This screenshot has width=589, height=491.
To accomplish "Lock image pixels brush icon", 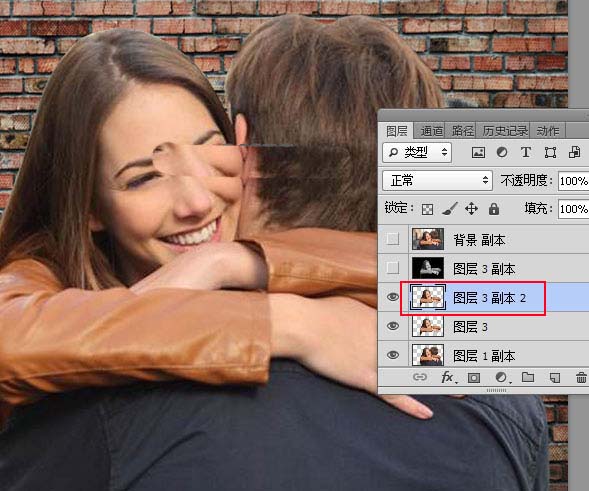I will (x=450, y=208).
